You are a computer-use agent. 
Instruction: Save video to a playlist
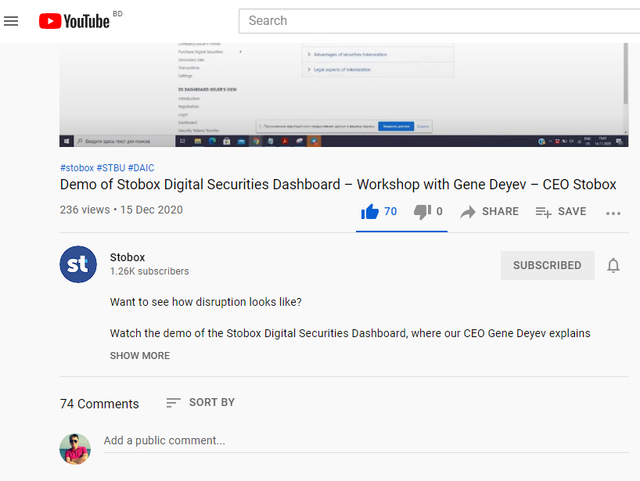561,212
